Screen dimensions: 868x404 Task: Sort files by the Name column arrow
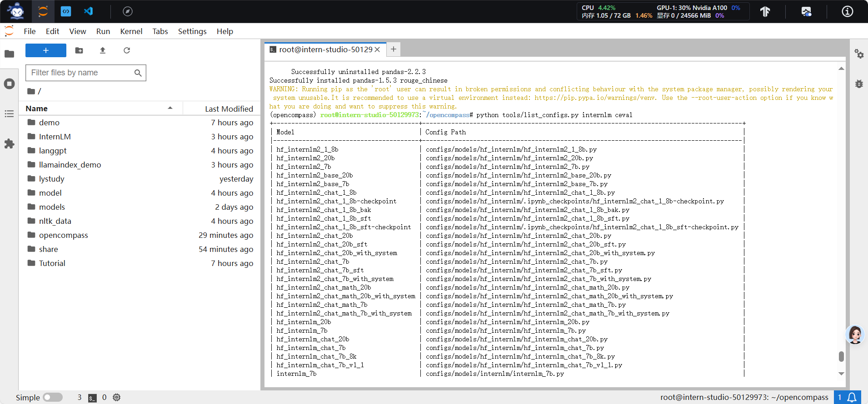click(170, 108)
